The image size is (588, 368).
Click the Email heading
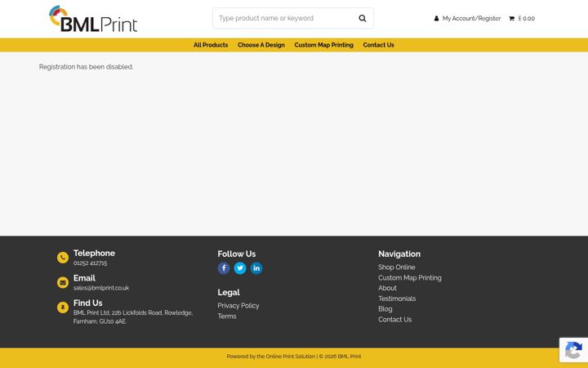[84, 278]
